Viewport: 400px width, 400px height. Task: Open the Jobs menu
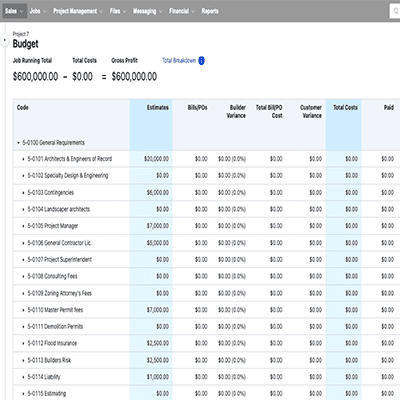pos(38,11)
